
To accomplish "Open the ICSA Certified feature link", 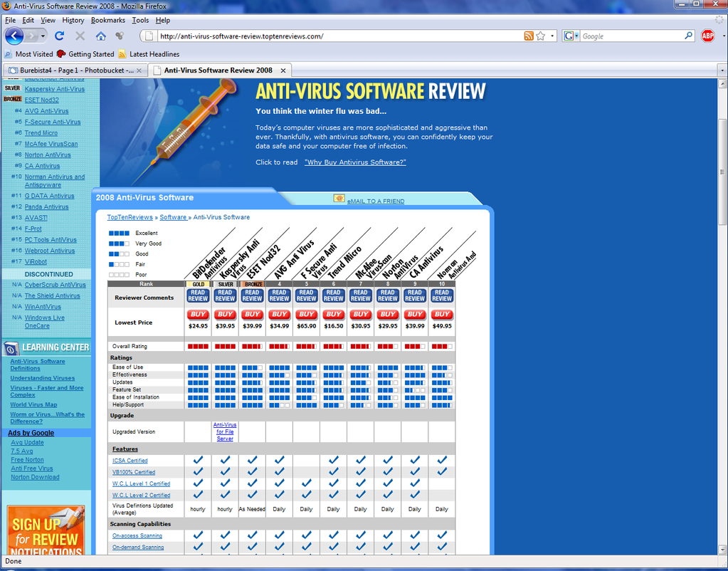I will coord(130,461).
